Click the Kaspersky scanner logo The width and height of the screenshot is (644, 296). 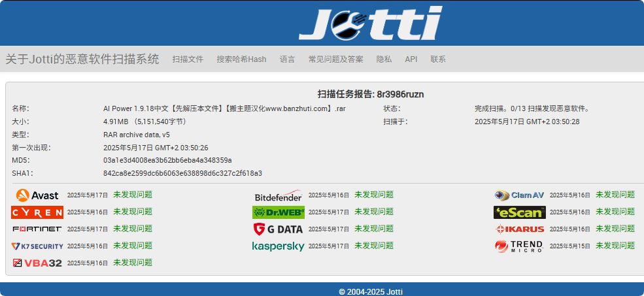click(x=279, y=246)
